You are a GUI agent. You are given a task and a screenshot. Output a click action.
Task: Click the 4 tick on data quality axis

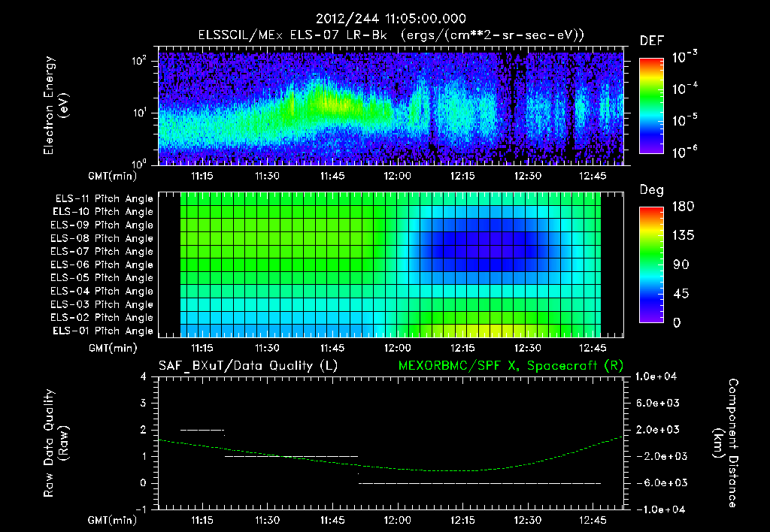144,376
